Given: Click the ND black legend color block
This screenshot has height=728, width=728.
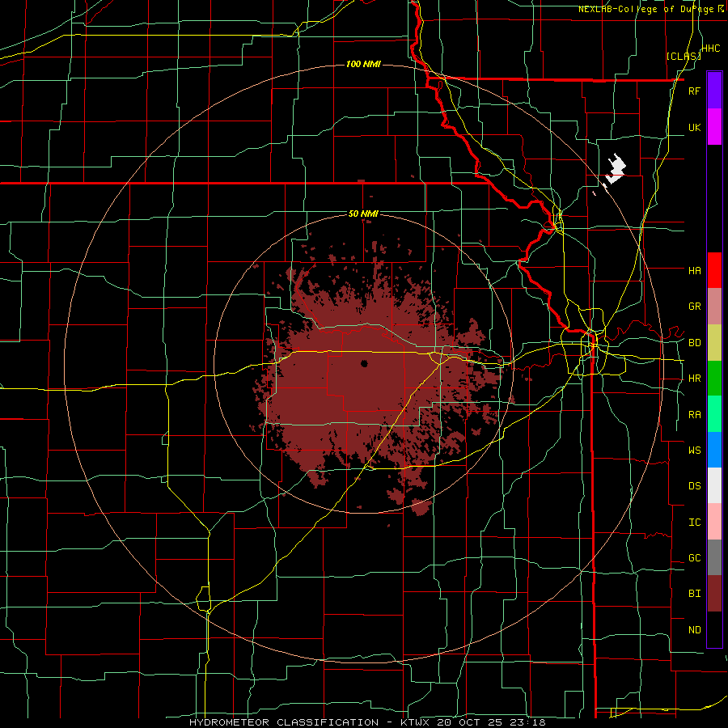Looking at the screenshot, I should [714, 629].
